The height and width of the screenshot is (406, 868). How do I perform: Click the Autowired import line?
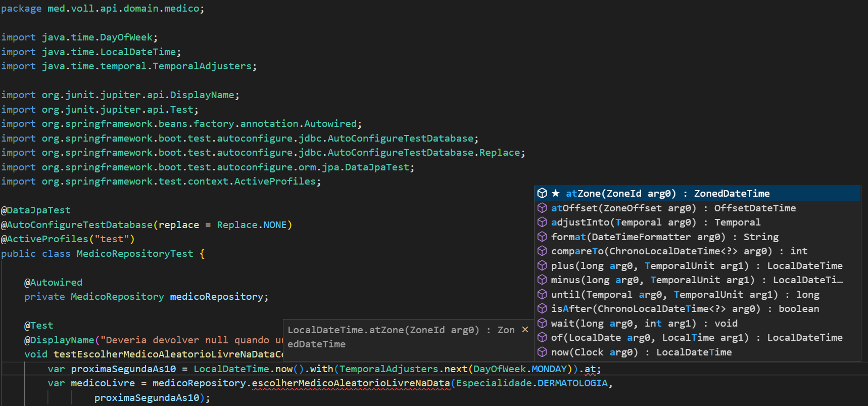click(181, 124)
